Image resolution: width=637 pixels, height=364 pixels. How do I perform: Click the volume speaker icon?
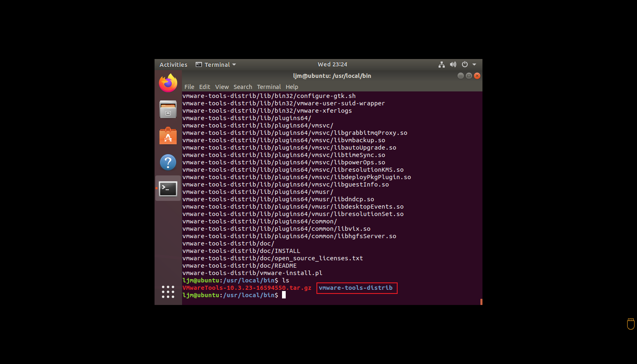tap(453, 64)
